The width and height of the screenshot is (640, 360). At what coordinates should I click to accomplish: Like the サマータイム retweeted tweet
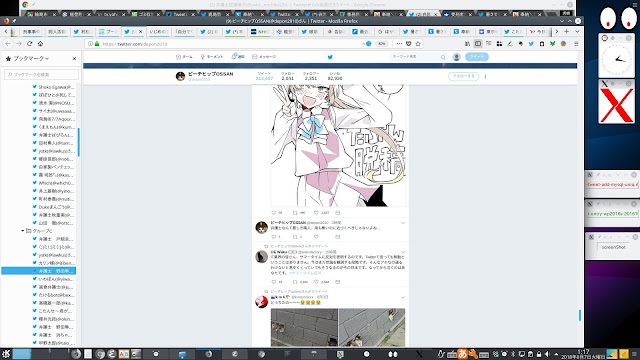pyautogui.click(x=316, y=282)
